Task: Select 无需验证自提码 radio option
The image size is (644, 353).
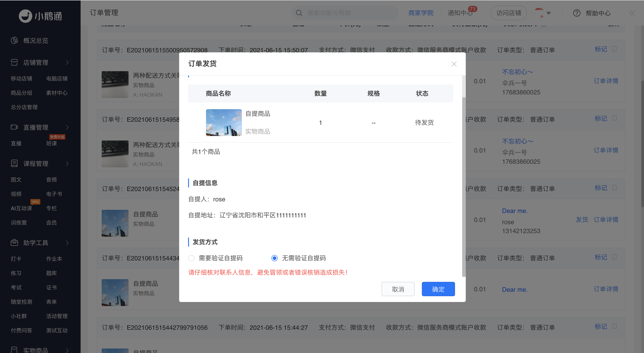Action: tap(275, 258)
